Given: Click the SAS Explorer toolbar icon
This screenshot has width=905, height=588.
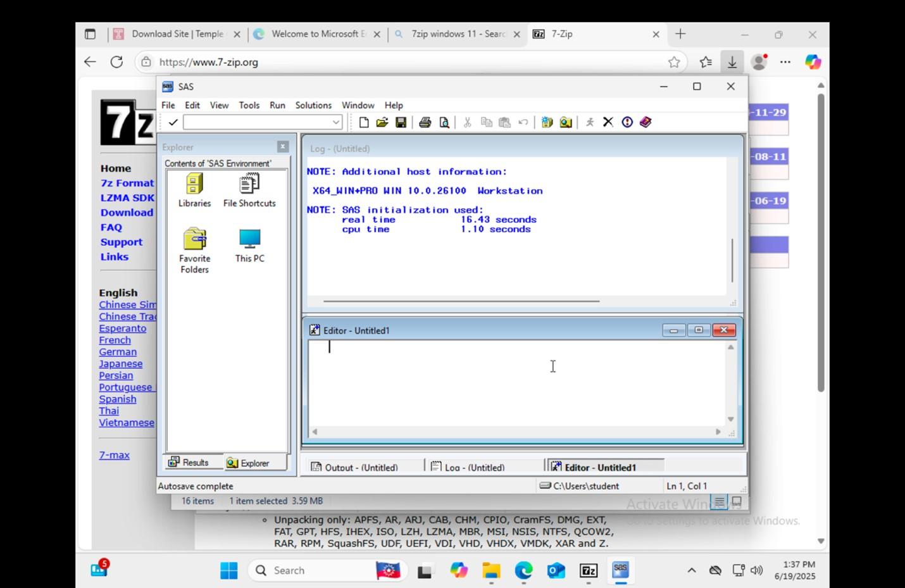Looking at the screenshot, I should click(566, 122).
